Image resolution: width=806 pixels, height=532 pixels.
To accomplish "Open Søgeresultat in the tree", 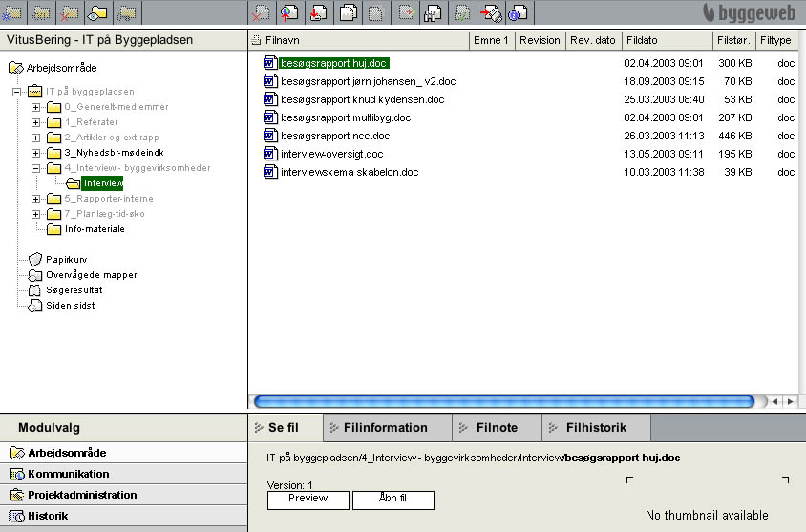I will click(x=74, y=290).
